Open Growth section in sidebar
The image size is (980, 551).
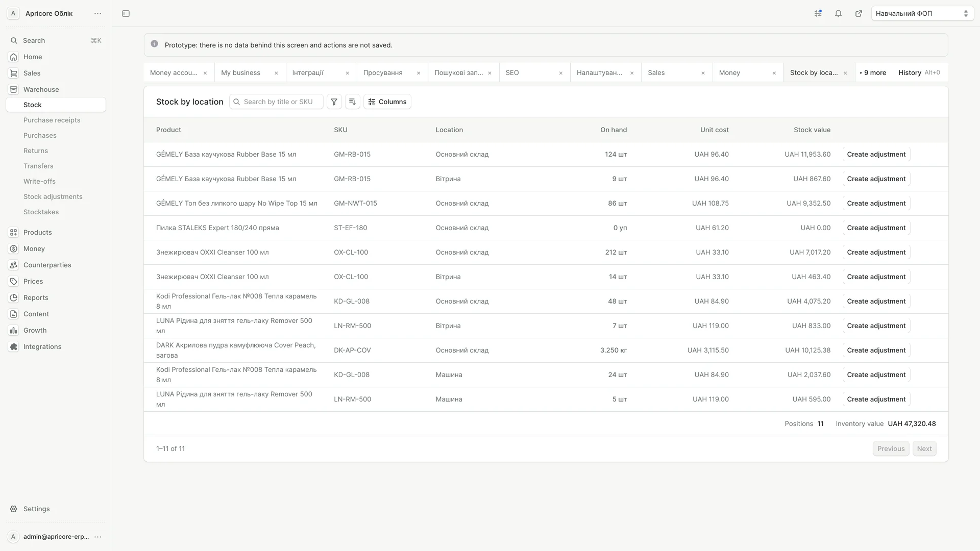click(x=56, y=330)
